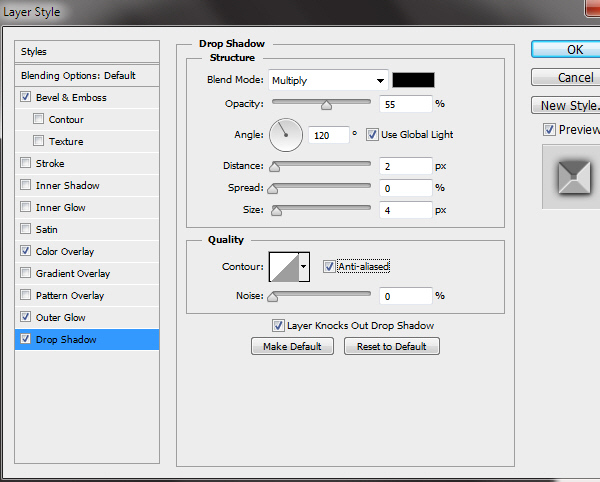The width and height of the screenshot is (600, 482).
Task: Expand the contour picker arrow
Action: 304,266
